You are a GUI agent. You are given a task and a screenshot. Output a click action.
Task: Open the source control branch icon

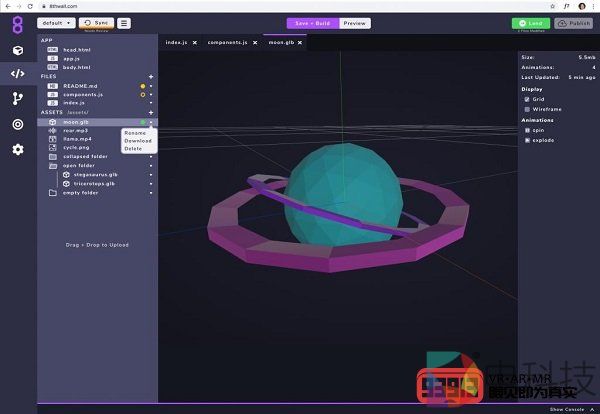point(17,99)
